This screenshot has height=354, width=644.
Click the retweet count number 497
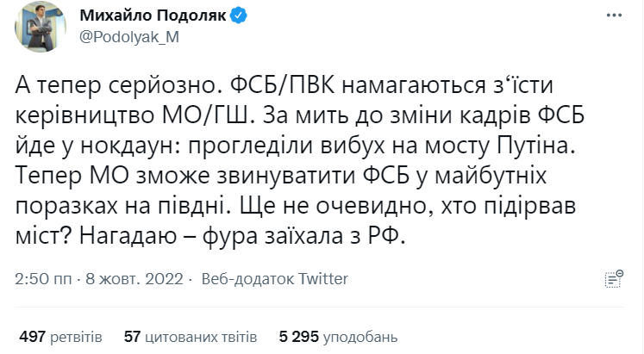tap(32, 337)
